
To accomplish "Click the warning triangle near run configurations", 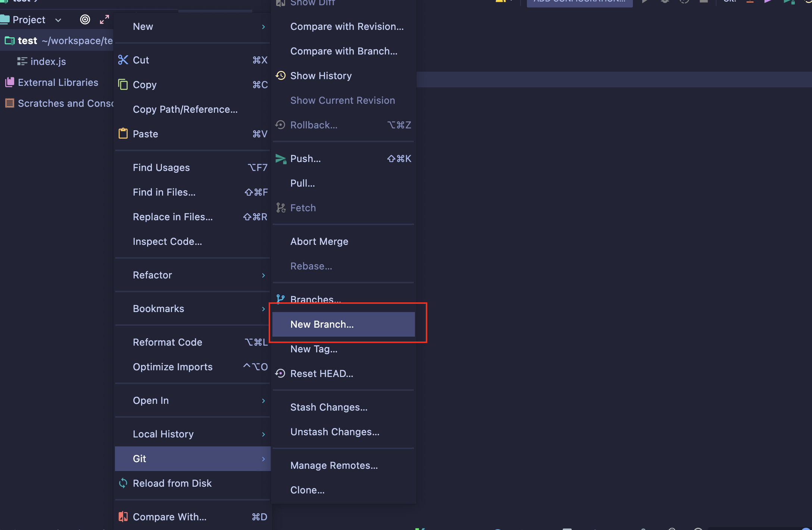I will (500, 1).
